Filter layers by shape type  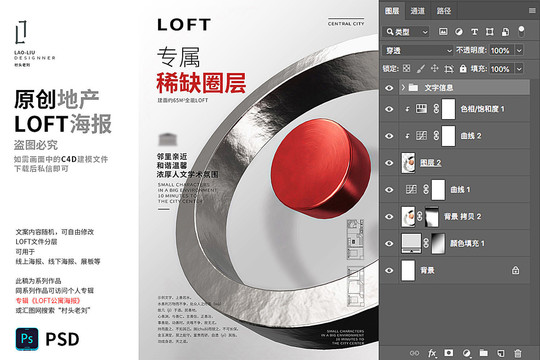[489, 32]
